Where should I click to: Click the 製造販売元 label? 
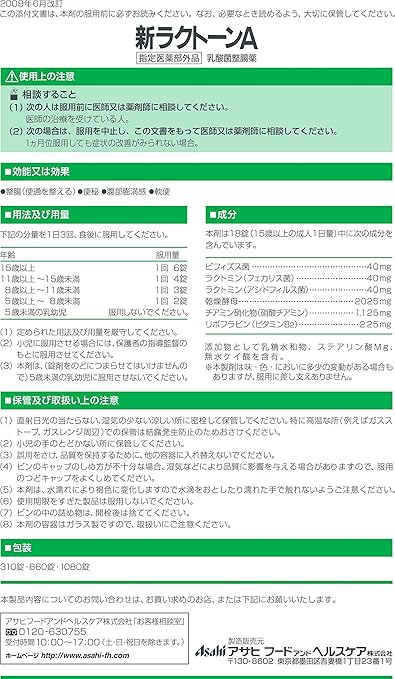pos(246,641)
